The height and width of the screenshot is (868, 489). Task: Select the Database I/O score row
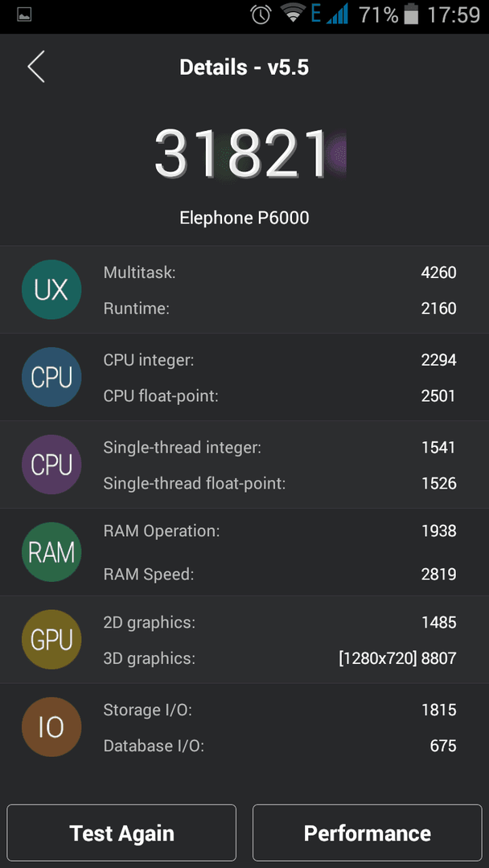point(279,746)
